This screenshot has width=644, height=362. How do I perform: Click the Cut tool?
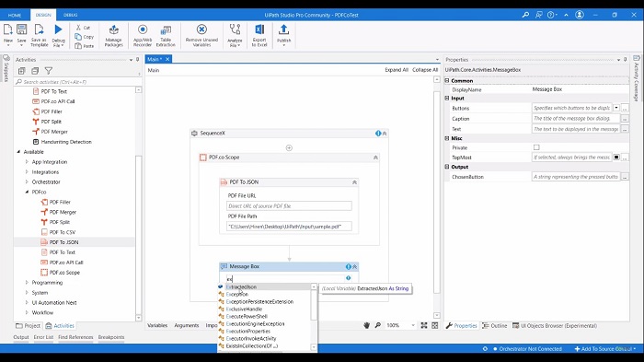tap(83, 28)
